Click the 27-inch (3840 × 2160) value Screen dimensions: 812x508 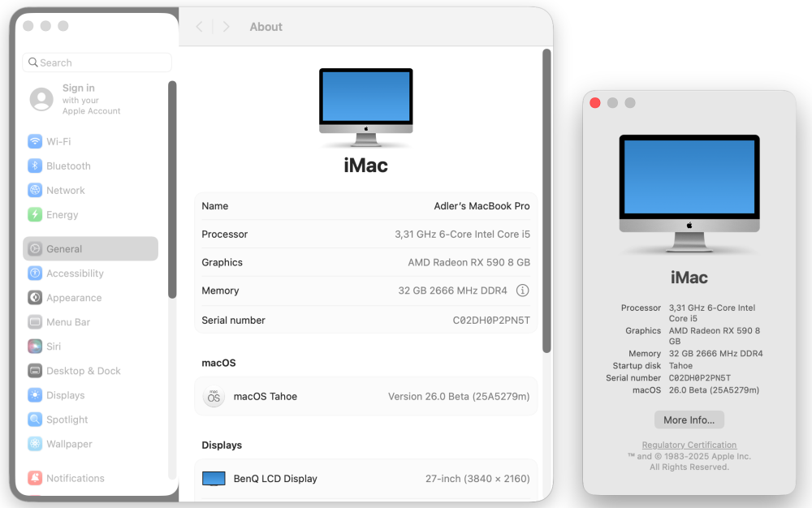pos(477,479)
